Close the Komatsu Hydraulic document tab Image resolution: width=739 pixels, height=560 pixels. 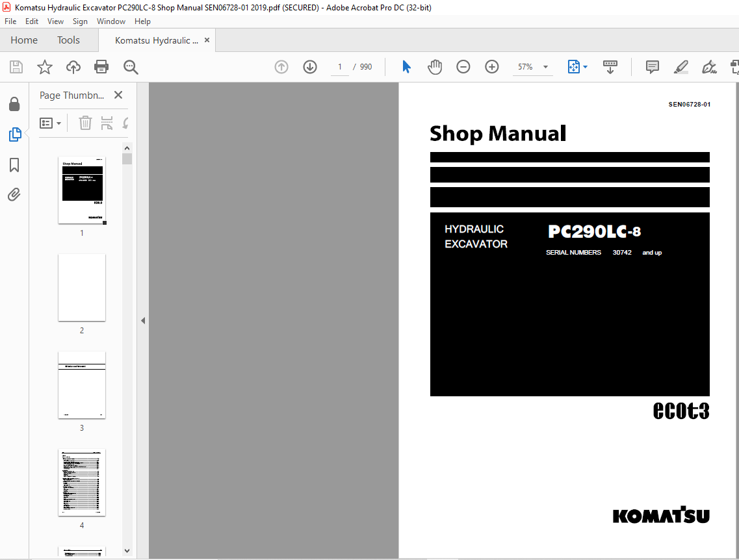pos(207,40)
